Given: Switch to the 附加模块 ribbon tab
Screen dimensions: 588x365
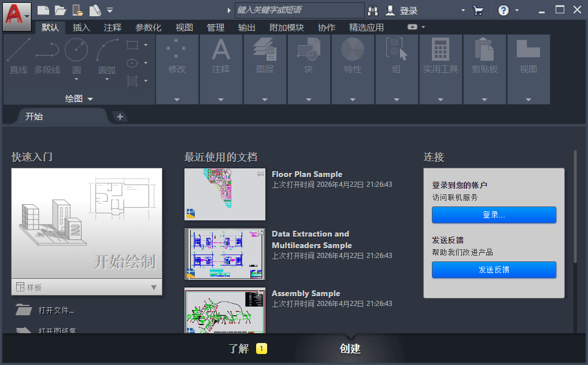Looking at the screenshot, I should click(x=287, y=27).
